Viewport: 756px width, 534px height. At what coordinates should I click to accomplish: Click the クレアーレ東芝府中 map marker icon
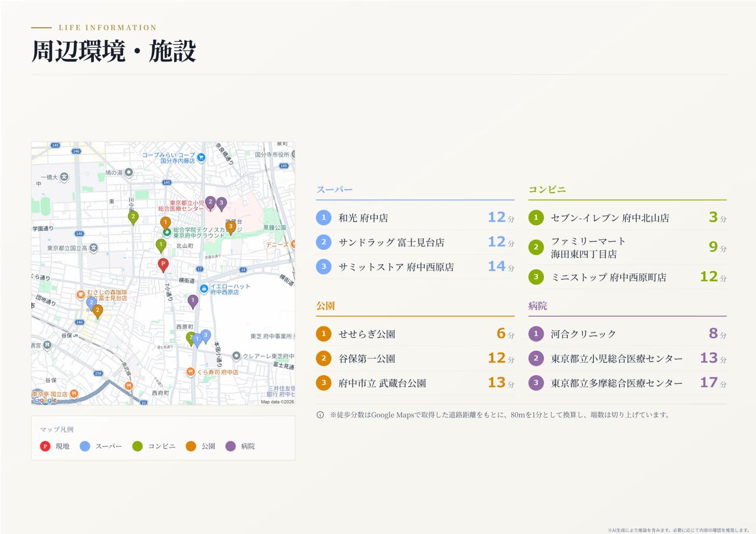click(236, 356)
